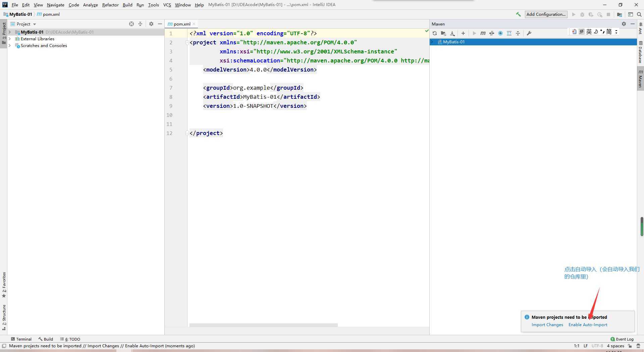Open Project Structure toolbar icon

(620, 14)
